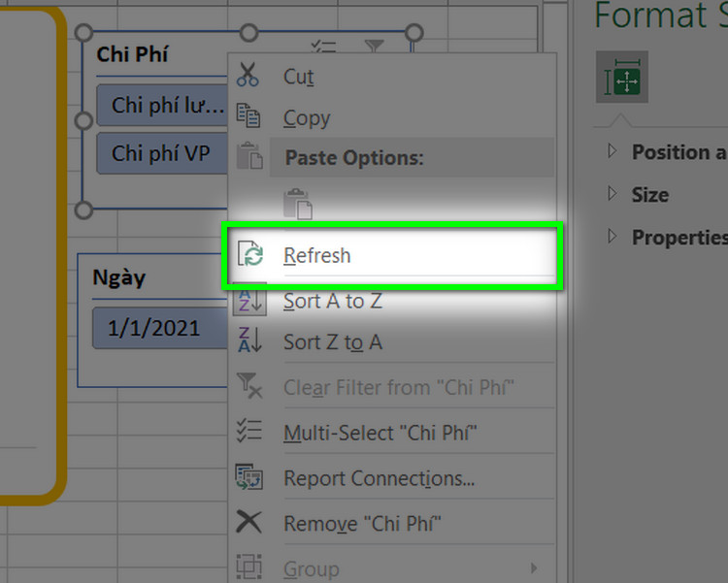Open Size & Properties icon in Format pane
Image resolution: width=728 pixels, height=583 pixels.
(621, 77)
